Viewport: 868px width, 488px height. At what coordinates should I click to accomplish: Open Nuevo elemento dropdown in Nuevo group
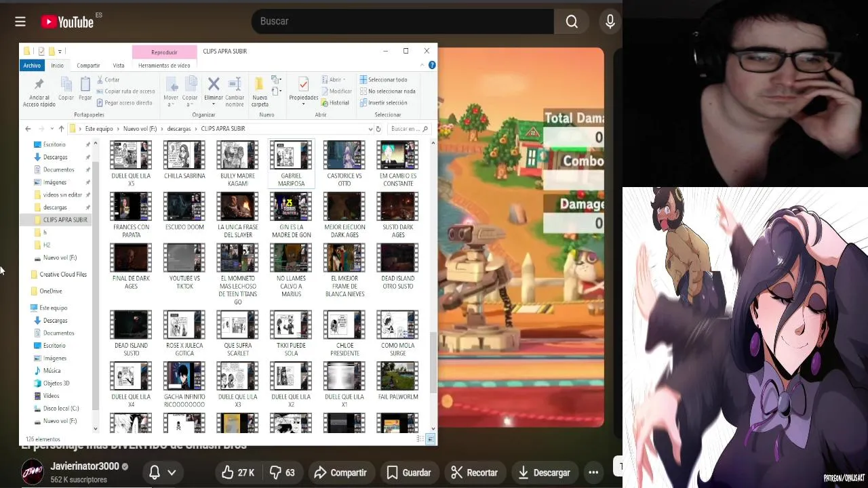point(276,80)
